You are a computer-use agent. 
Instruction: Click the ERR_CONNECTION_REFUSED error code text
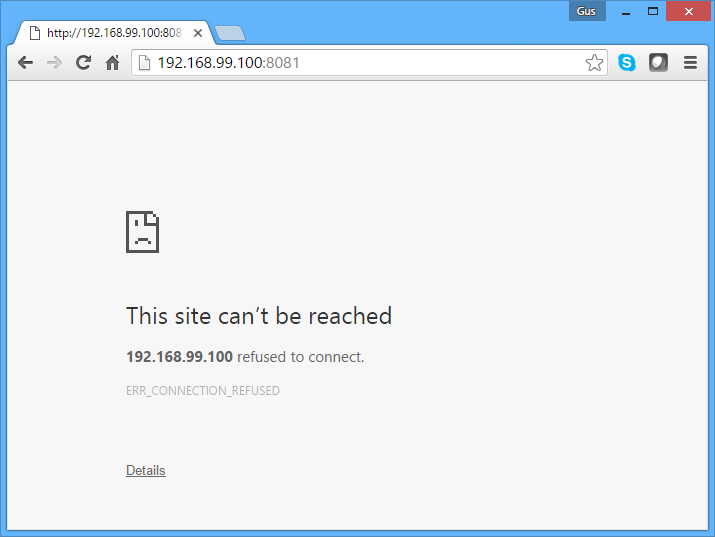tap(203, 391)
